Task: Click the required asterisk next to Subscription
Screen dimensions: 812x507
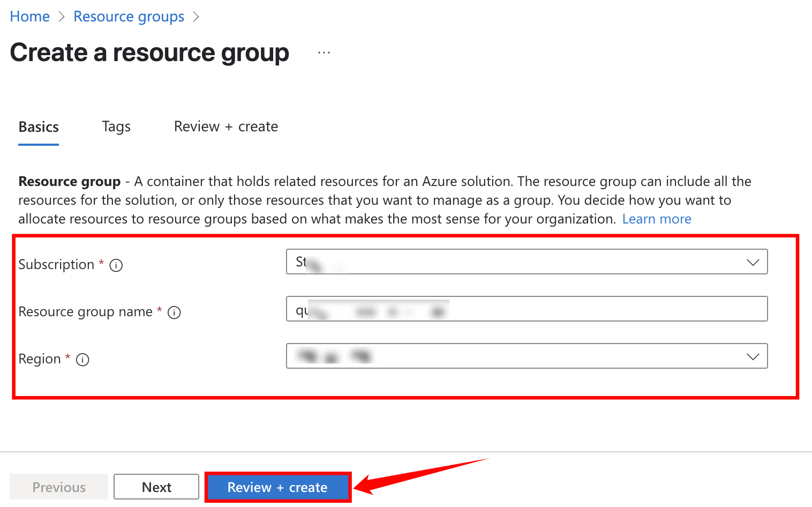Action: [101, 263]
